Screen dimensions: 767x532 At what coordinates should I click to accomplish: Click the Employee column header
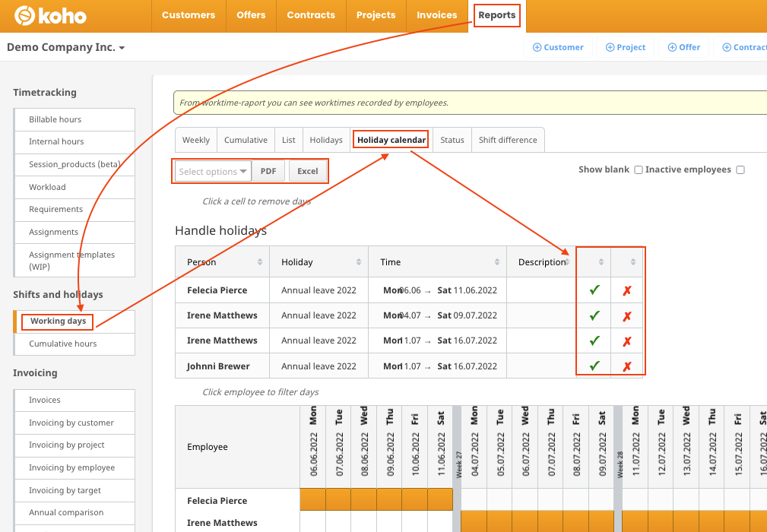point(237,447)
